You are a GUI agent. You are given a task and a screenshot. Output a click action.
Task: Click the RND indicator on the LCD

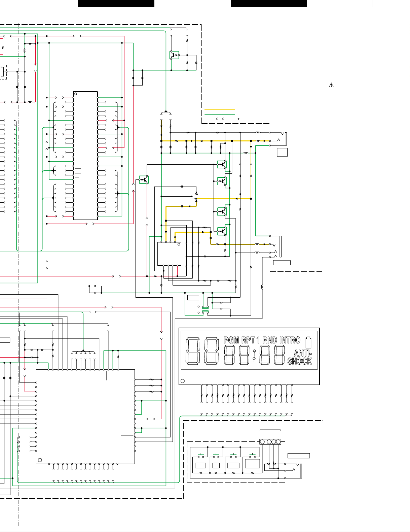[270, 340]
